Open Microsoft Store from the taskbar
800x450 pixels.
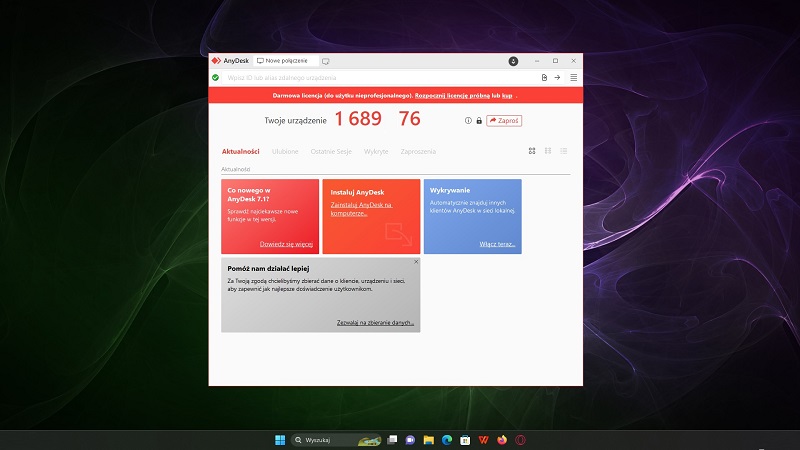(465, 440)
